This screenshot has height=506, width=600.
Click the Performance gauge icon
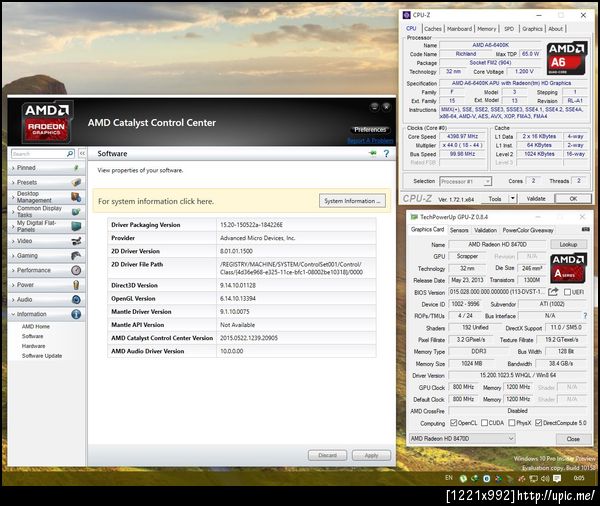(76, 270)
